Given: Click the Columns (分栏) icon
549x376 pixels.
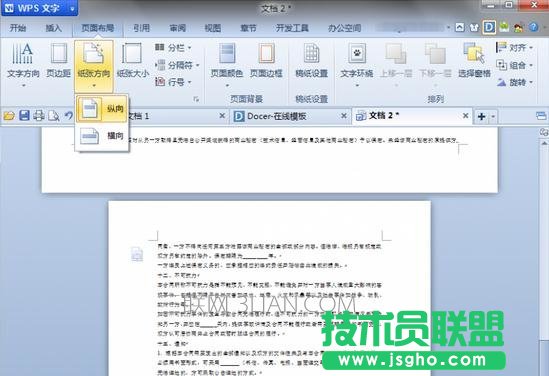Looking at the screenshot, I should [160, 47].
